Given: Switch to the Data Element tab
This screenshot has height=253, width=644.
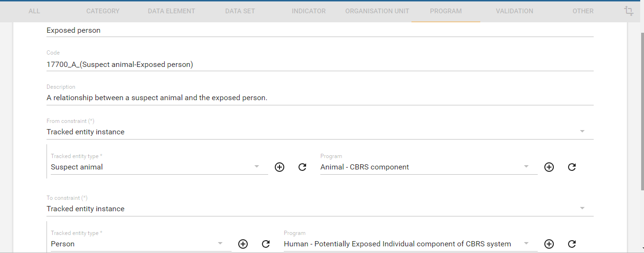Looking at the screenshot, I should coord(171,11).
